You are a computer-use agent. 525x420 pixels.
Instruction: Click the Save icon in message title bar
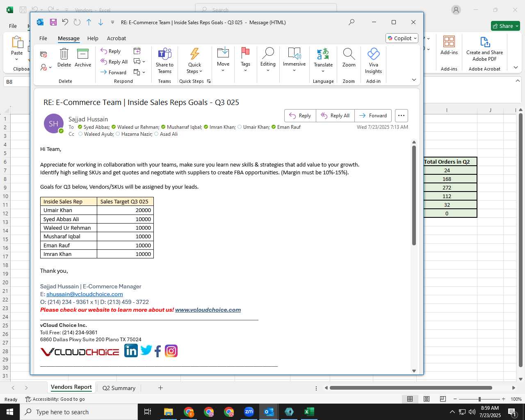pyautogui.click(x=53, y=22)
